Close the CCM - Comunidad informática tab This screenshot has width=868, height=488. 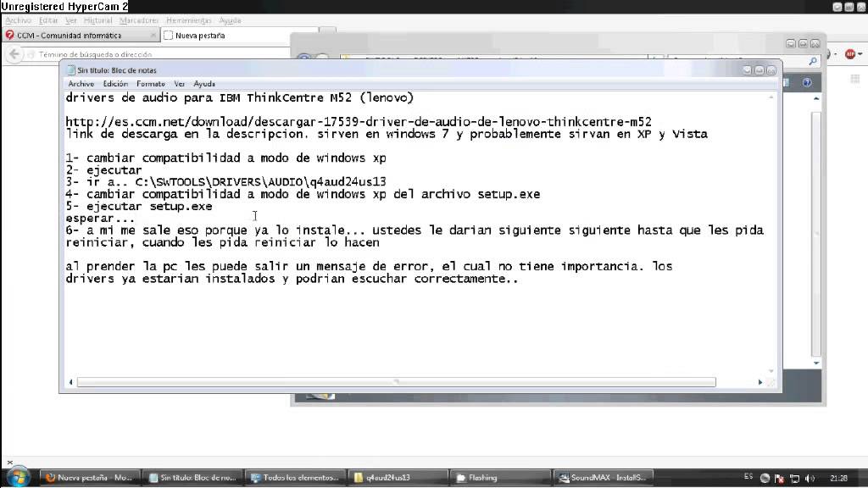tap(153, 35)
